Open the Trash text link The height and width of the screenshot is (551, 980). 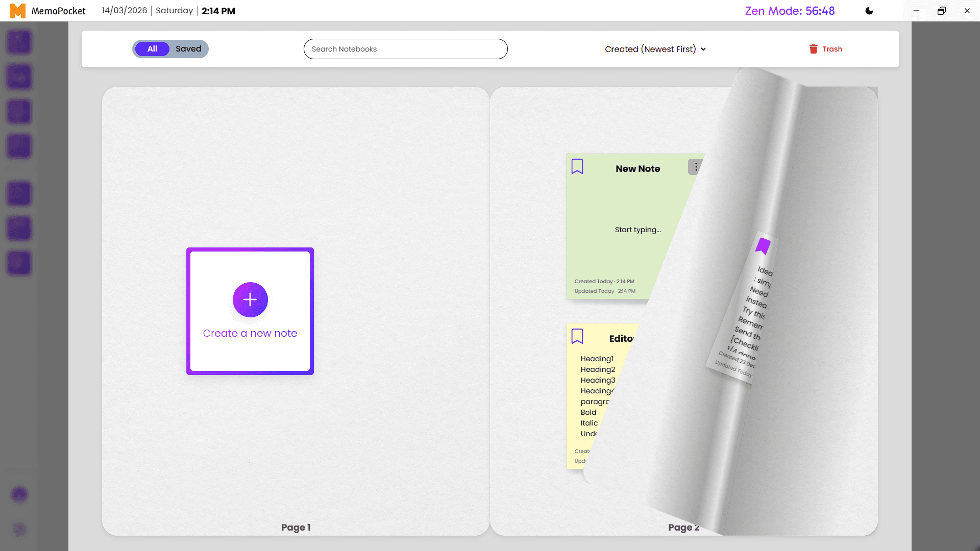pyautogui.click(x=832, y=49)
